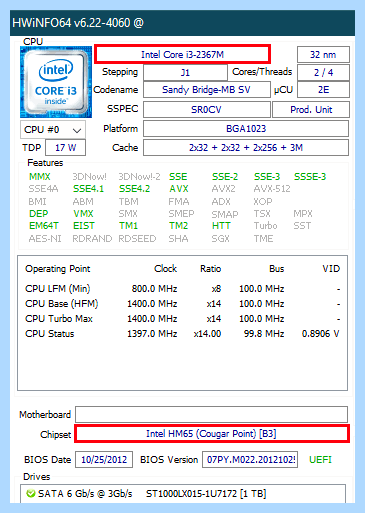Click the greyed AVX-512 feature label
The height and width of the screenshot is (513, 365).
[272, 189]
